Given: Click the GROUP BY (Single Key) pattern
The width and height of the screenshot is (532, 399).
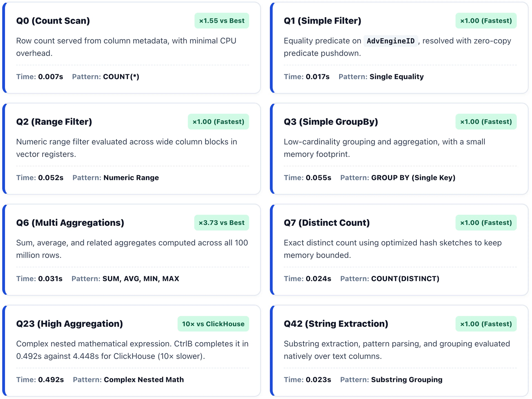Looking at the screenshot, I should point(413,178).
